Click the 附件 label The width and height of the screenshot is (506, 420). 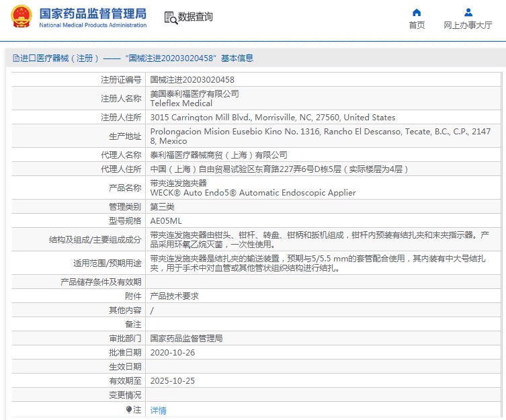[x=133, y=296]
